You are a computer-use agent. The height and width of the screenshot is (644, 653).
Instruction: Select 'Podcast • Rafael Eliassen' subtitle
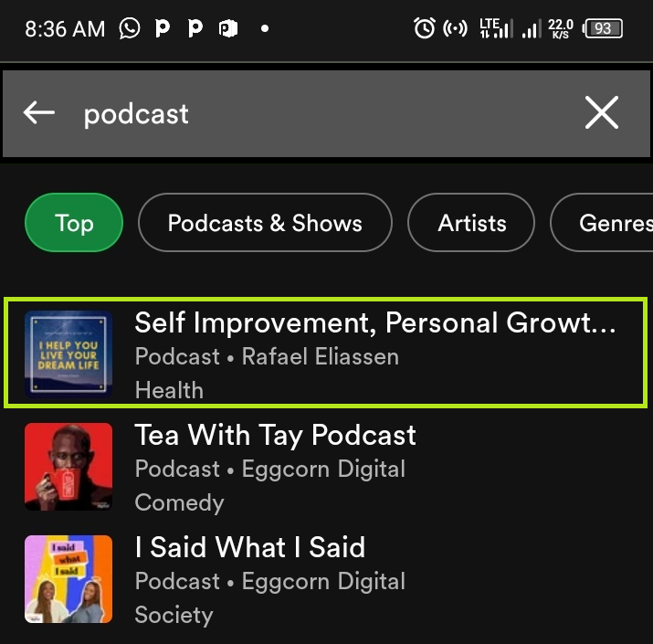[x=267, y=356]
